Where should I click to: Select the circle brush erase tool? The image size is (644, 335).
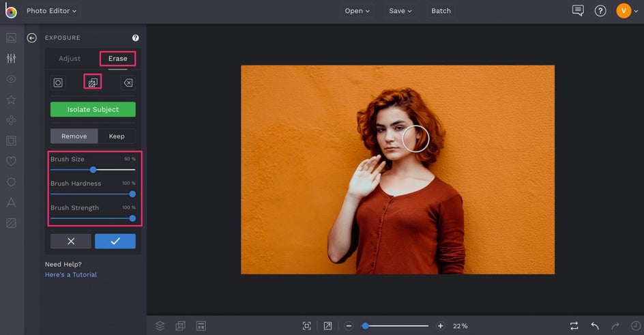point(58,83)
